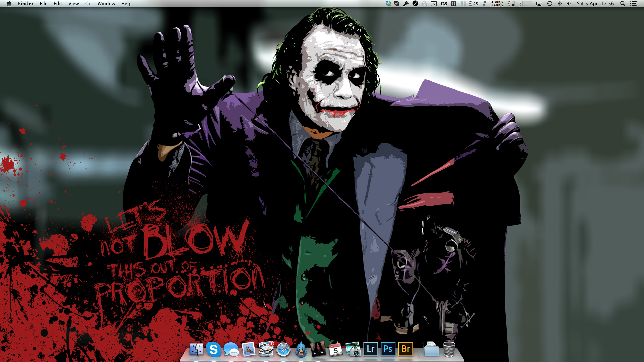
Task: Launch Adobe Bridge from the Dock
Action: [406, 349]
